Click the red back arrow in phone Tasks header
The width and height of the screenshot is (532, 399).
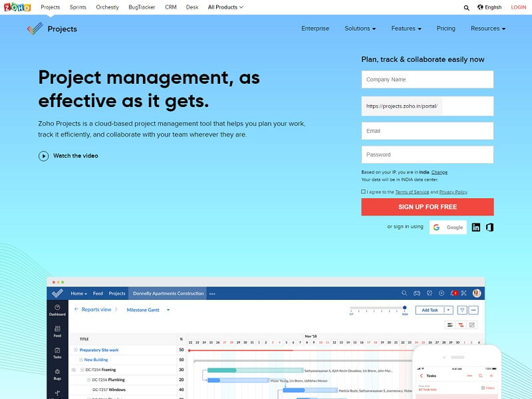[422, 376]
